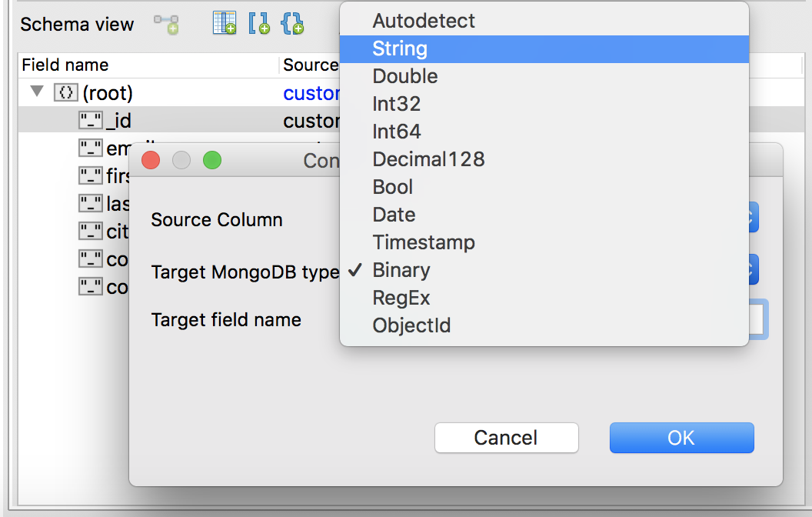
Task: Click the (root) object type icon
Action: tap(66, 93)
